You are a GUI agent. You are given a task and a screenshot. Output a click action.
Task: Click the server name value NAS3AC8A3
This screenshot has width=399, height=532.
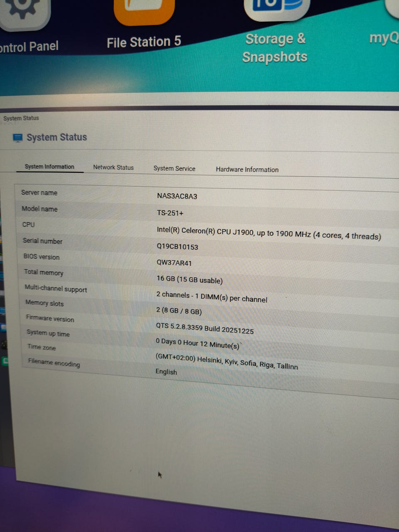[177, 196]
